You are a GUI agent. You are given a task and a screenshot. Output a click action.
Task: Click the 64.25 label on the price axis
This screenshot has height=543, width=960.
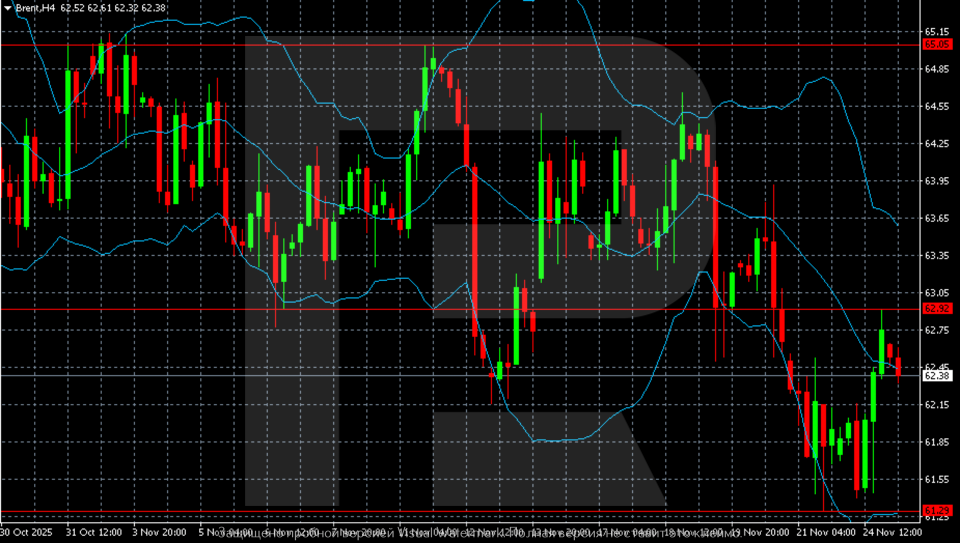[x=937, y=144]
